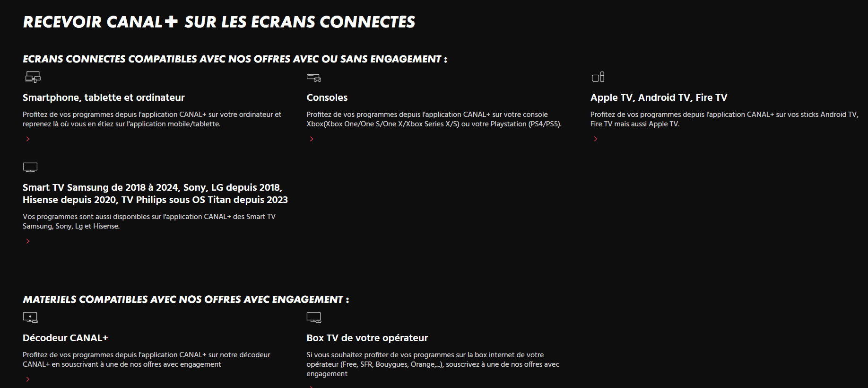Click the operator Box TV icon
The height and width of the screenshot is (388, 868).
tap(314, 317)
